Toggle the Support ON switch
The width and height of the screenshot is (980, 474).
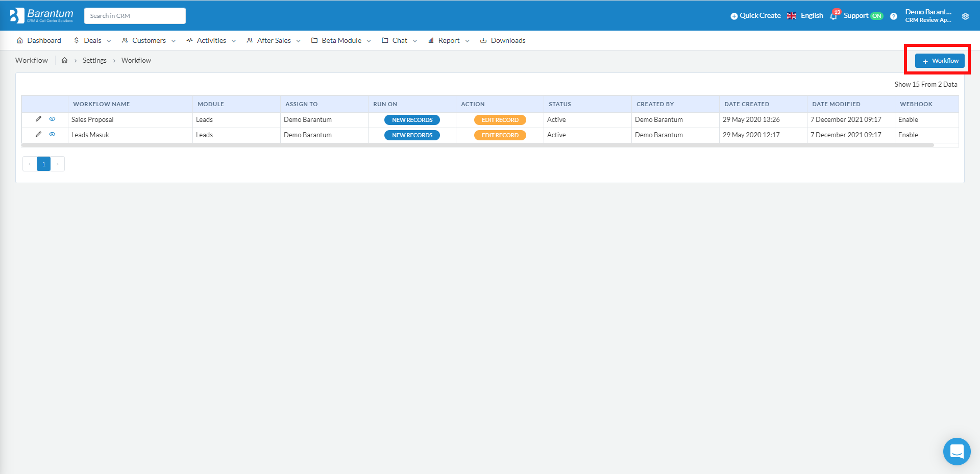[876, 16]
